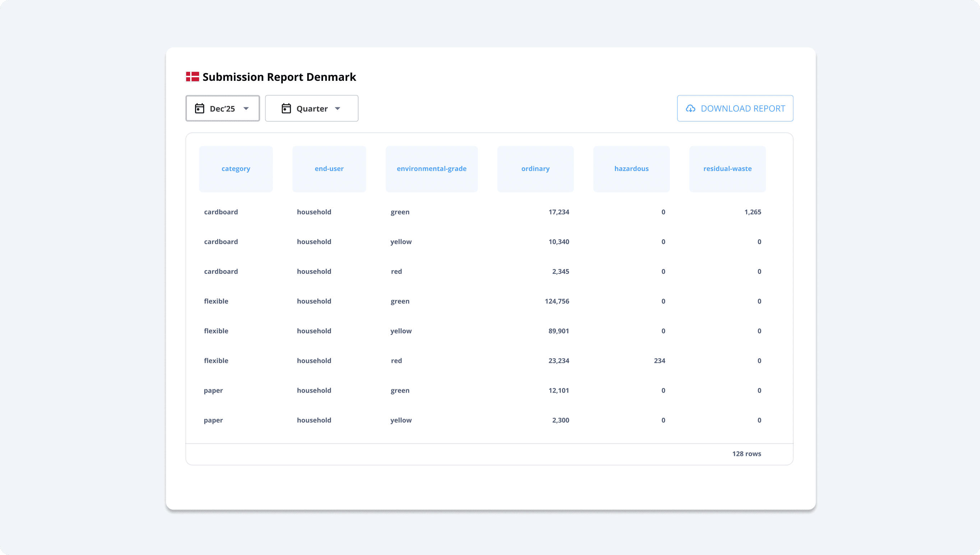Click the hazardous column header
Viewport: 980px width, 555px height.
coord(631,168)
